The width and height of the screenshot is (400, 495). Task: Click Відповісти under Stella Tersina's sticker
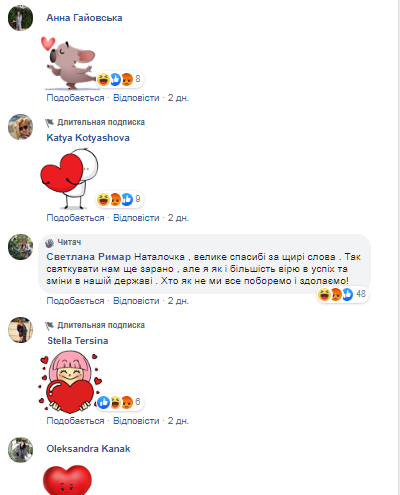136,421
